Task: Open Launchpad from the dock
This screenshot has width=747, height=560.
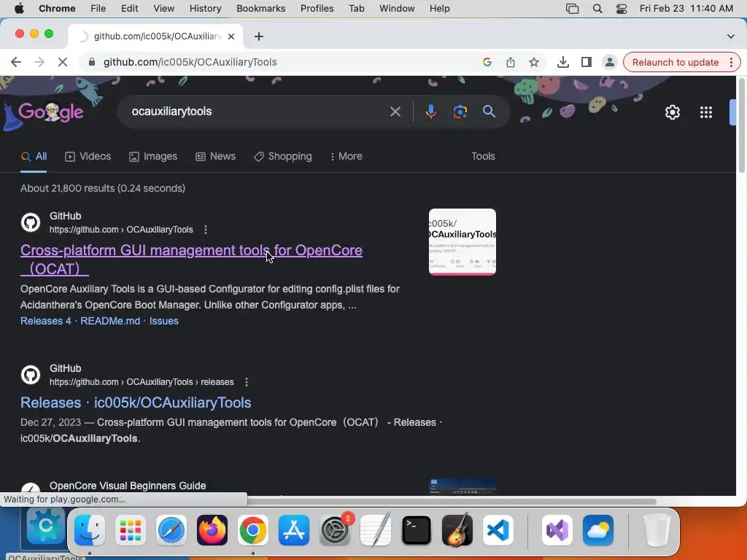Action: (x=131, y=530)
